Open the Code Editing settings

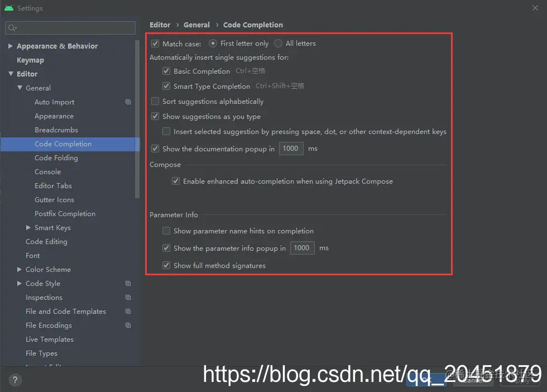click(x=46, y=242)
